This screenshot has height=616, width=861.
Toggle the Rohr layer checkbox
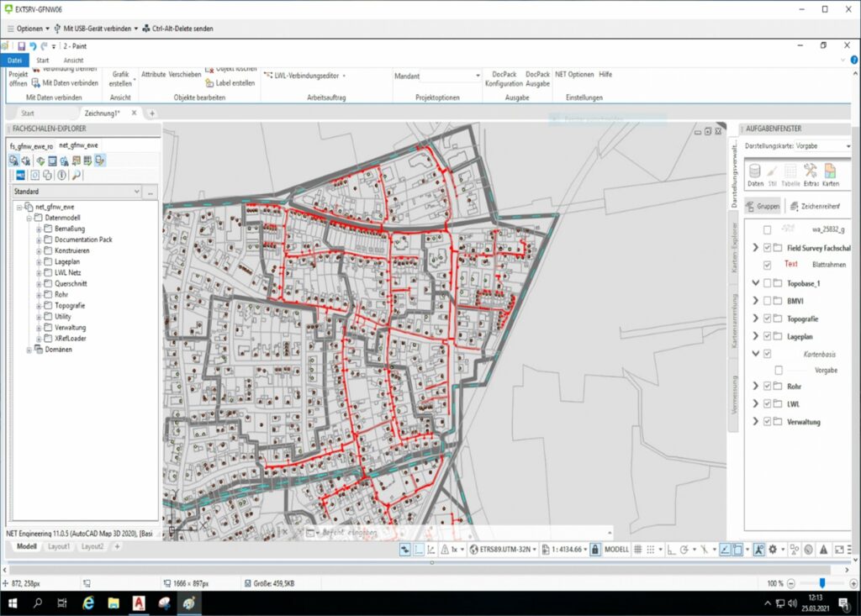click(767, 387)
